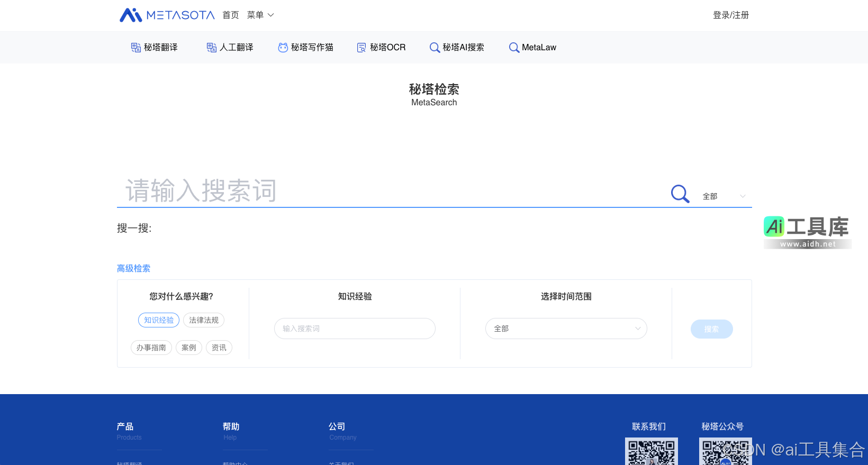Click the 帮助 footer heading
This screenshot has height=465, width=868.
[x=231, y=426]
